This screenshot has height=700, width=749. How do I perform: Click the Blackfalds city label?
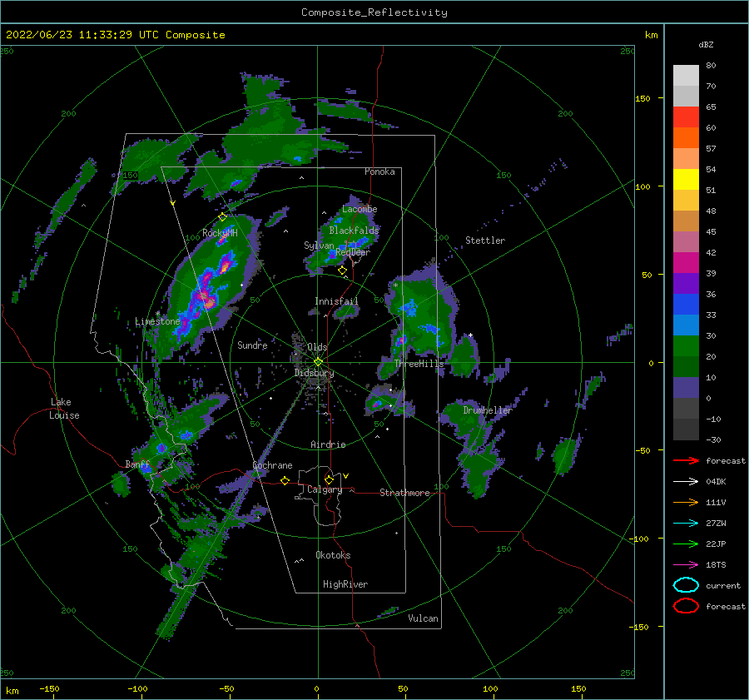tap(354, 231)
